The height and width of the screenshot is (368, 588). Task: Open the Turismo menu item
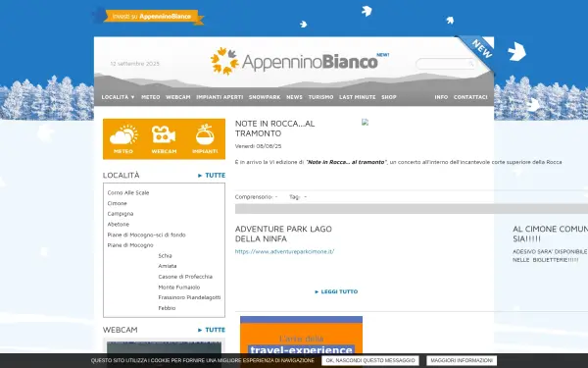[x=321, y=97]
